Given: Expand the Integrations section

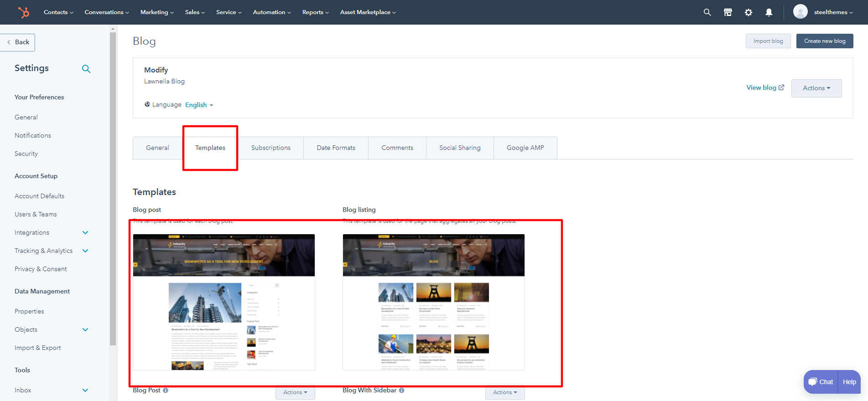Looking at the screenshot, I should coord(85,232).
